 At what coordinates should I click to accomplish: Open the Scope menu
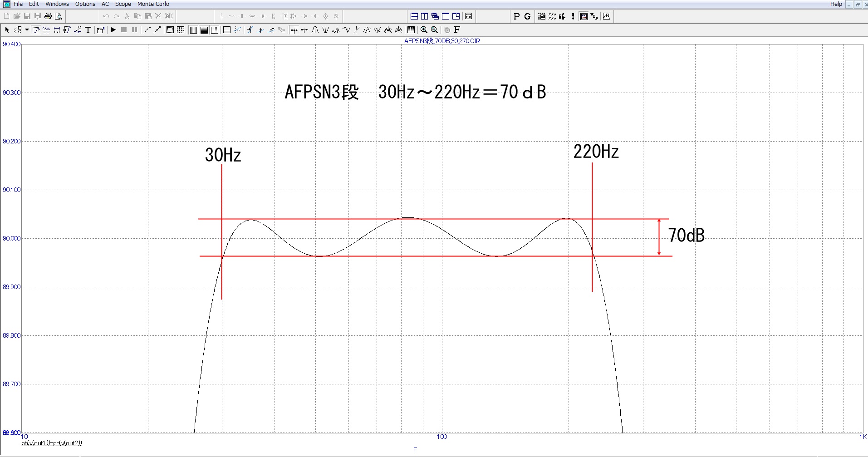point(123,4)
